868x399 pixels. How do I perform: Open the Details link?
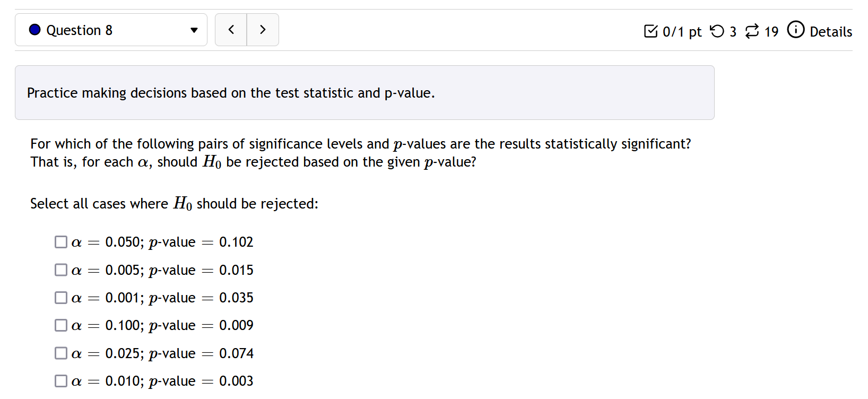pyautogui.click(x=831, y=32)
